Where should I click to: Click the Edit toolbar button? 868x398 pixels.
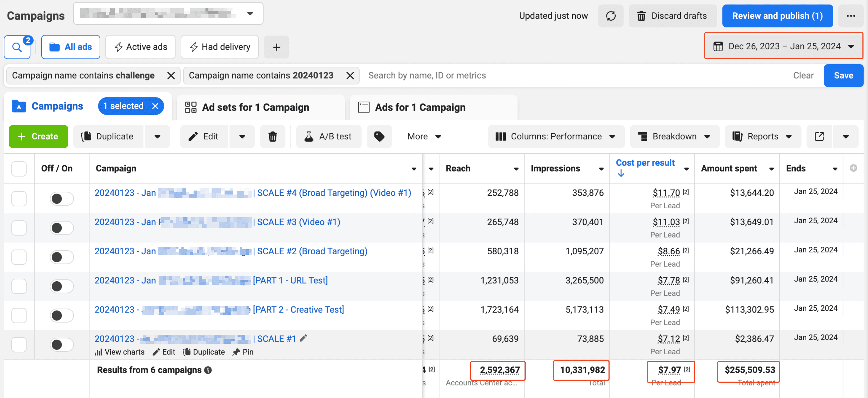(x=204, y=136)
